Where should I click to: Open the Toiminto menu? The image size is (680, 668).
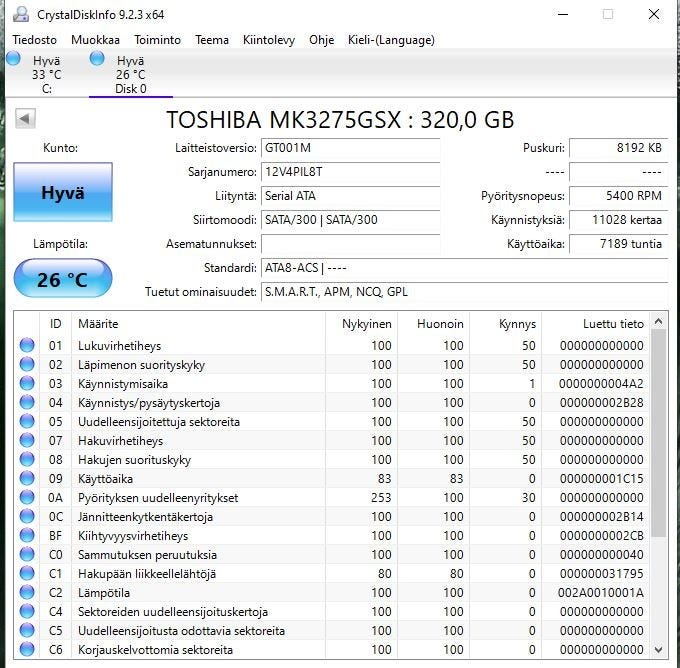coord(157,40)
